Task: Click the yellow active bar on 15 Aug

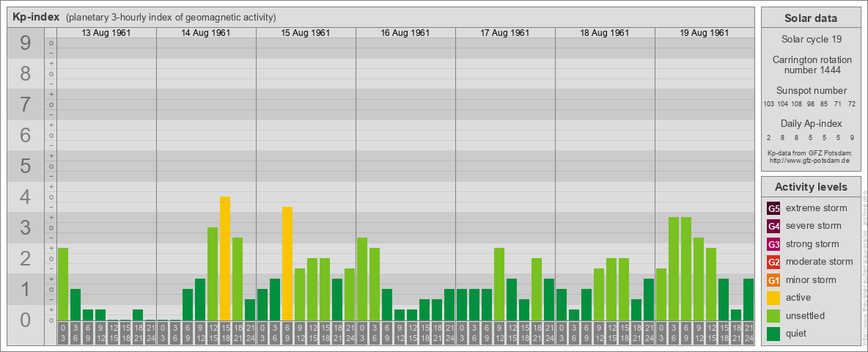Action: [287, 263]
